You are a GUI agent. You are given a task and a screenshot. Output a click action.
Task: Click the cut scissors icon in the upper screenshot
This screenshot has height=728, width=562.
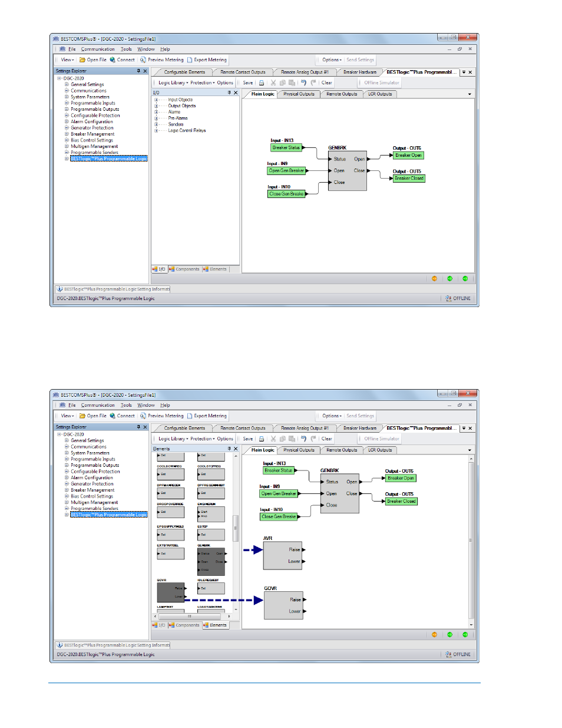(x=273, y=83)
